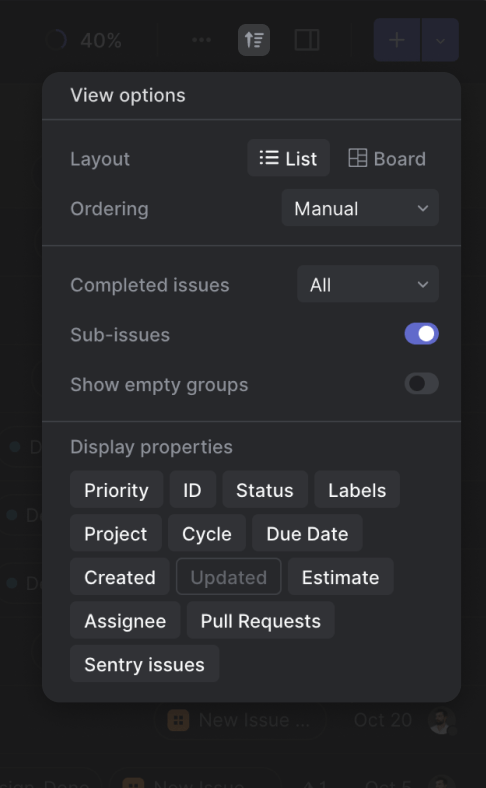Toggle the Sentry issues property chip
The image size is (486, 788).
[x=145, y=664]
